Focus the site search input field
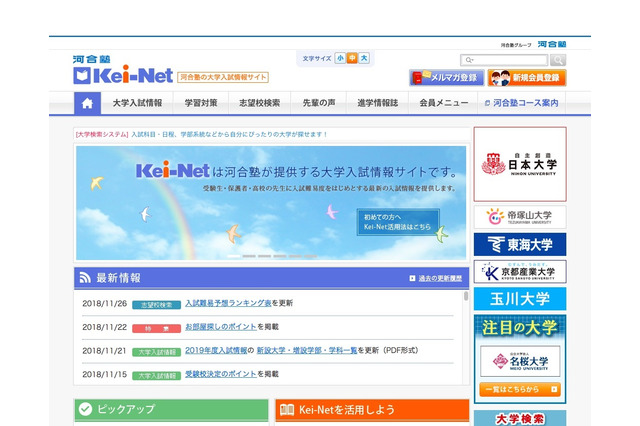This screenshot has width=640, height=426. (x=504, y=60)
